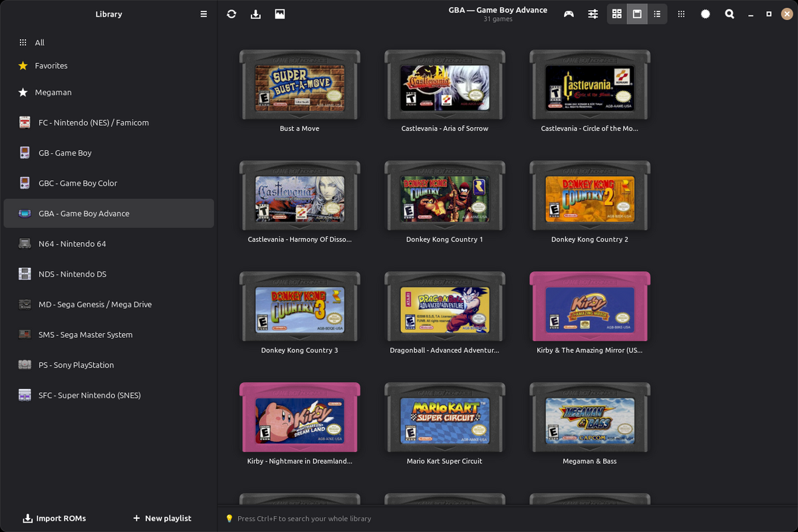Select N64 - Nintendo 64
Image resolution: width=798 pixels, height=532 pixels.
point(109,243)
